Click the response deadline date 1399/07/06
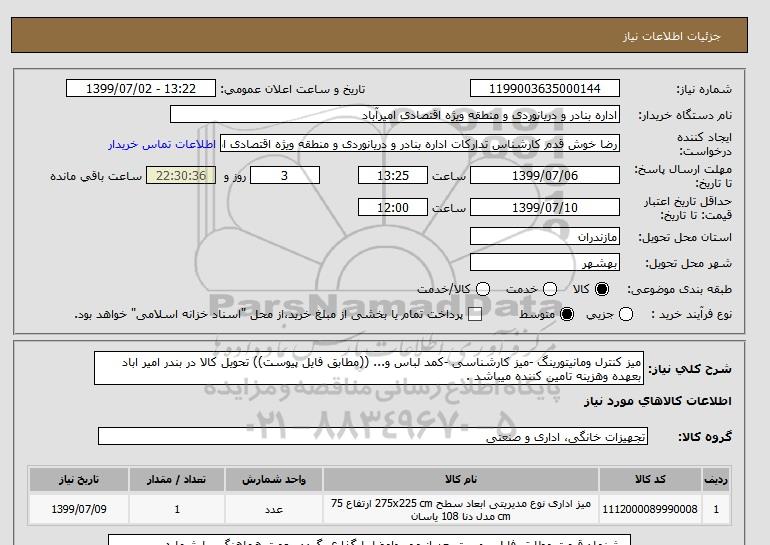The width and height of the screenshot is (770, 545). (x=545, y=175)
